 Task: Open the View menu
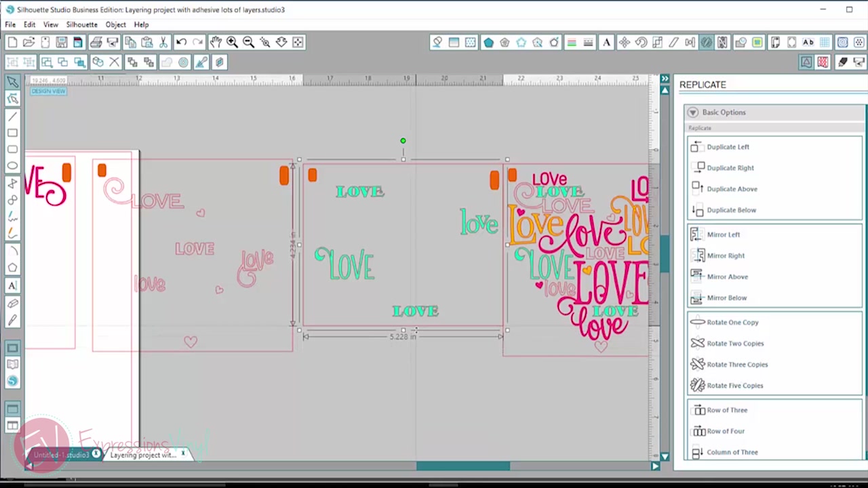tap(51, 24)
